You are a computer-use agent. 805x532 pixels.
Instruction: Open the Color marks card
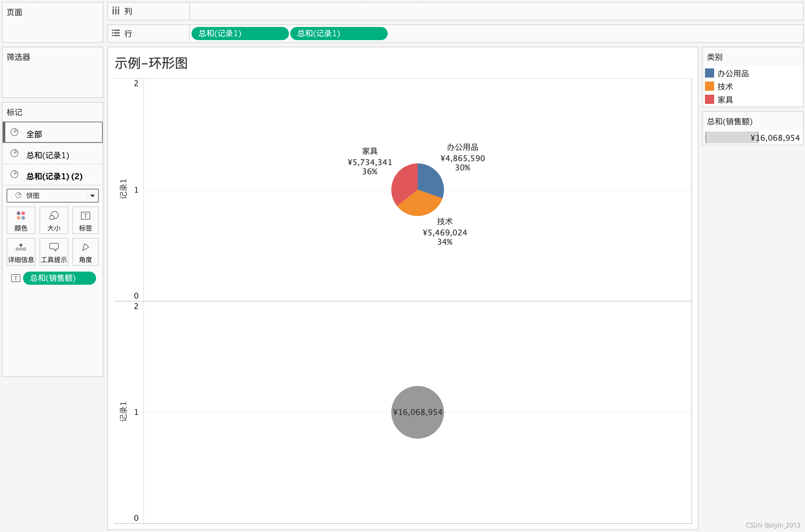tap(21, 220)
